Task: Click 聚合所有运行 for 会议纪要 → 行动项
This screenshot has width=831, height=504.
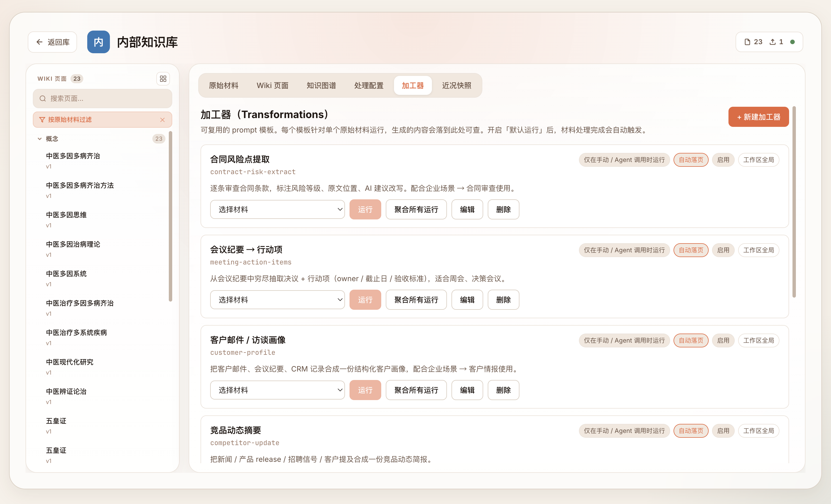Action: pos(416,300)
